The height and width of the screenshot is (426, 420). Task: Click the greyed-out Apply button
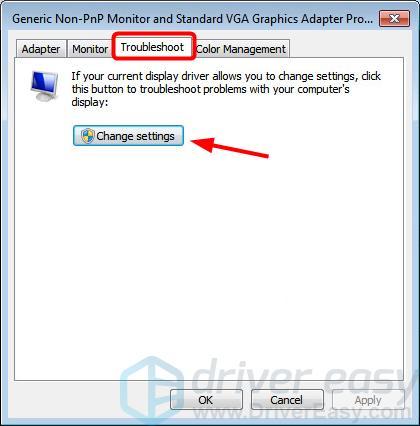click(x=368, y=399)
